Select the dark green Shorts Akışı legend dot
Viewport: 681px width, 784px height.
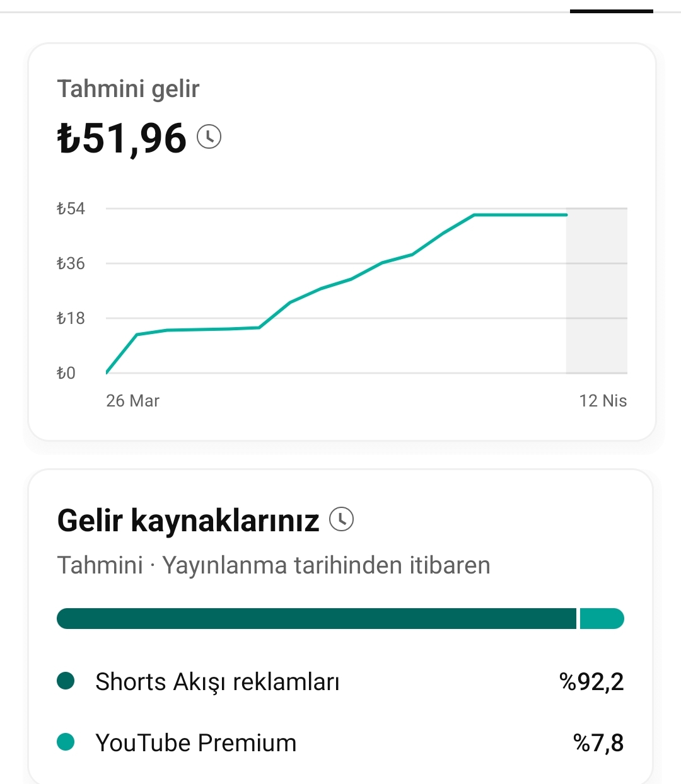point(66,681)
